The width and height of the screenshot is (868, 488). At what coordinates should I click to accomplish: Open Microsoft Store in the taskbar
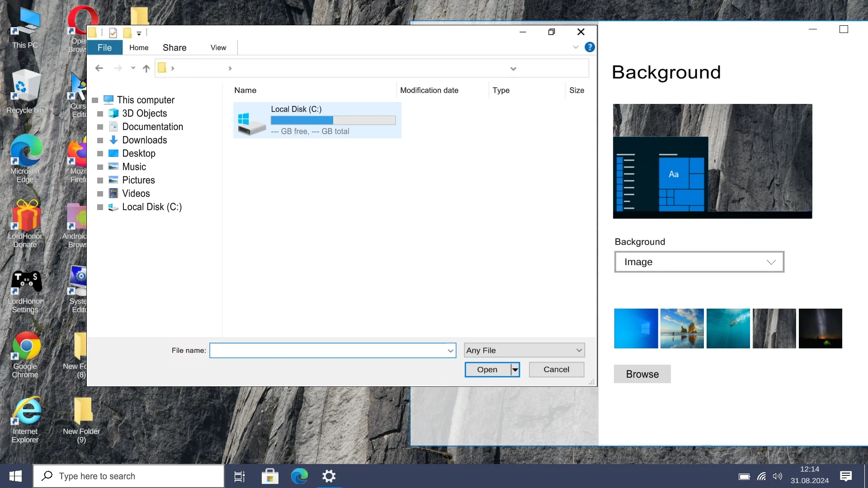point(270,476)
